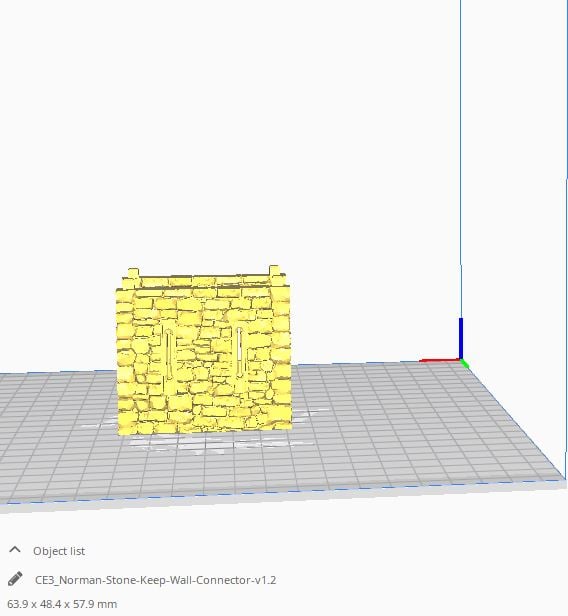Click the red X axis indicator
The width and height of the screenshot is (568, 616).
point(439,360)
